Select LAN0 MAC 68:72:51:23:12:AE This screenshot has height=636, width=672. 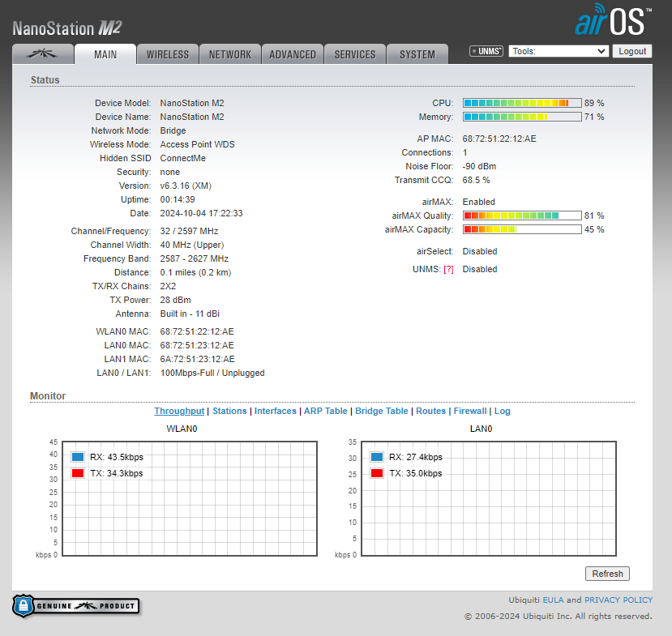click(x=198, y=345)
